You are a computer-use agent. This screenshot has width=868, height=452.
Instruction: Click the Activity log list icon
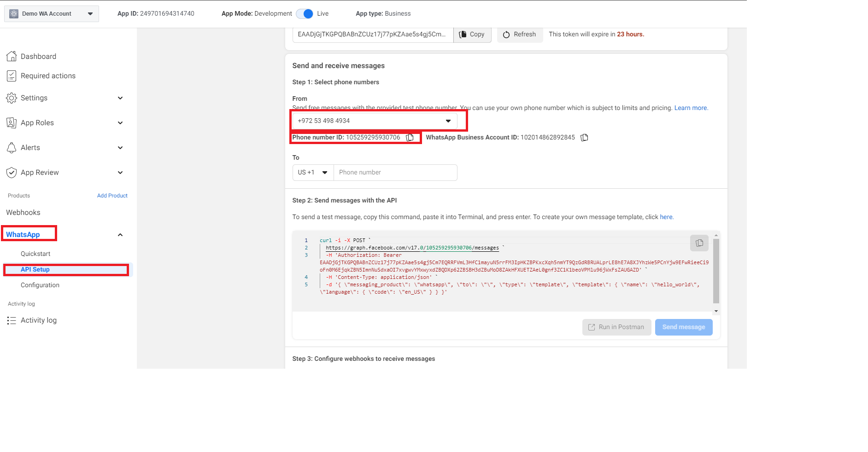click(12, 320)
